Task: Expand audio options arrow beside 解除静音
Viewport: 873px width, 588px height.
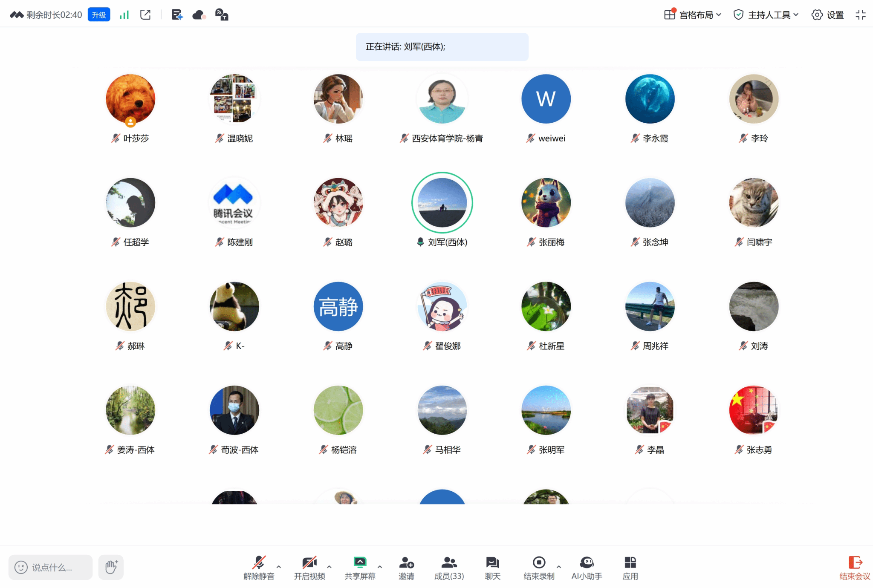Action: tap(279, 567)
